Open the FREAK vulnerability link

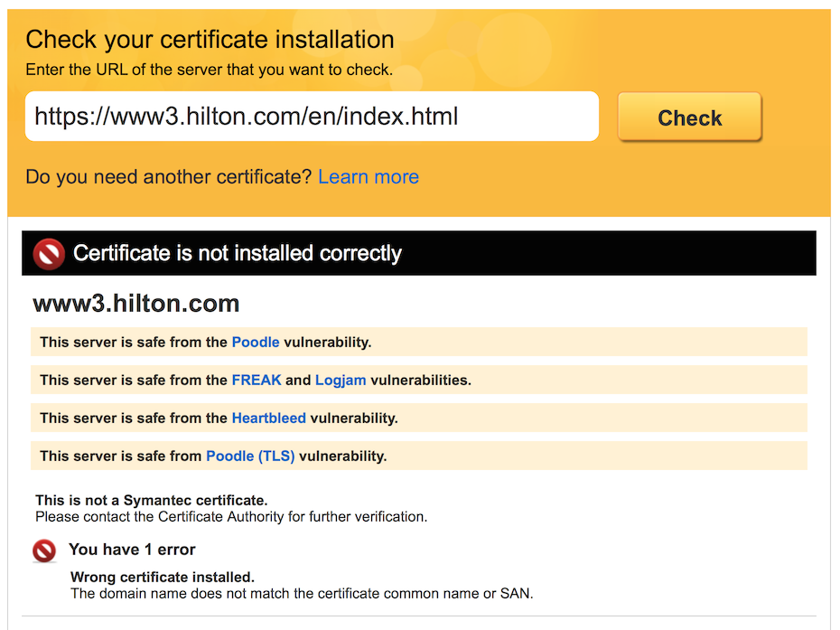[257, 381]
